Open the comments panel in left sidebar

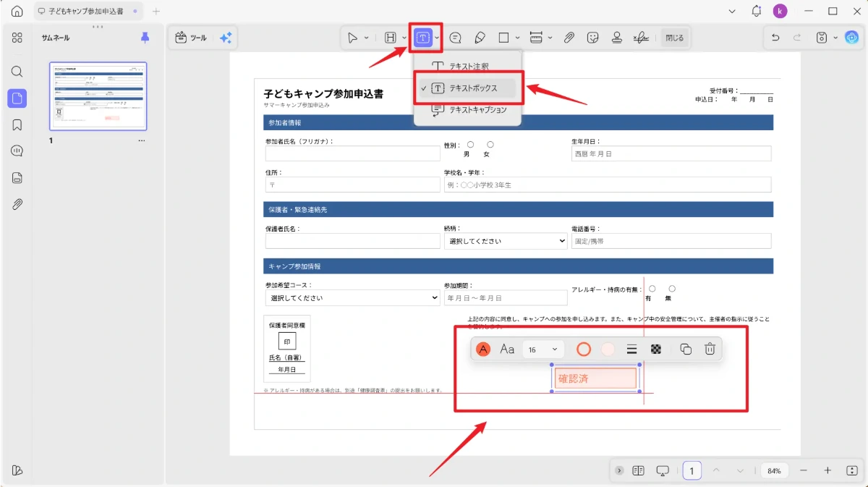(17, 151)
